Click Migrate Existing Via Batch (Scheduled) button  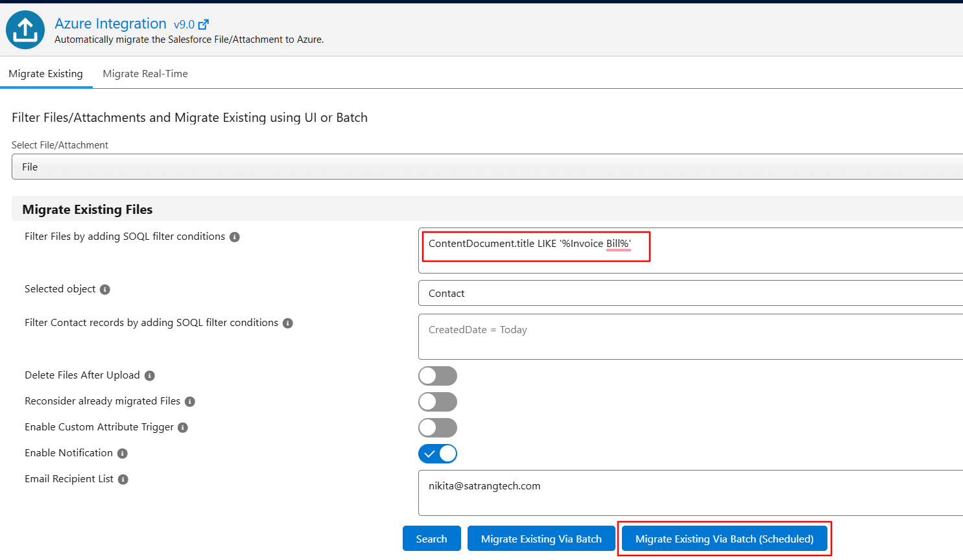[x=724, y=539]
